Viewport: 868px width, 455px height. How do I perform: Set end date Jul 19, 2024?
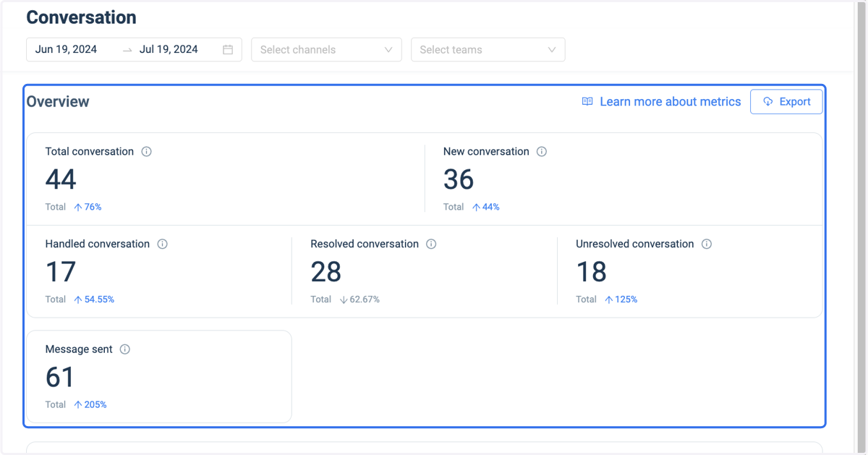point(169,49)
